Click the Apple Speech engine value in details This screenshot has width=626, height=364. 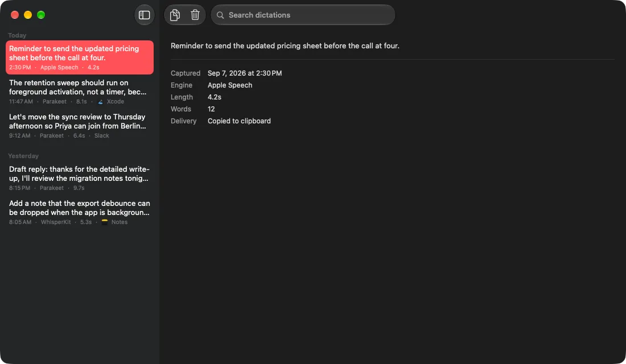(229, 85)
